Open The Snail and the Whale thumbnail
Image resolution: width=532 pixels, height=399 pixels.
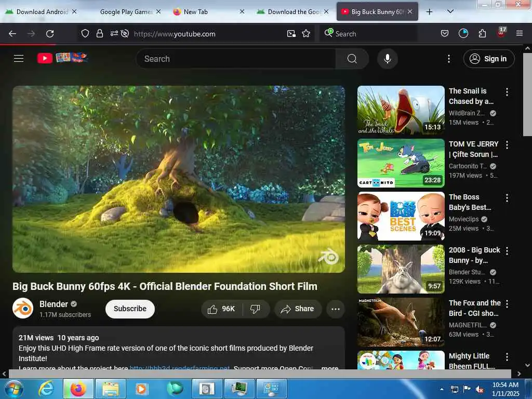coord(401,110)
